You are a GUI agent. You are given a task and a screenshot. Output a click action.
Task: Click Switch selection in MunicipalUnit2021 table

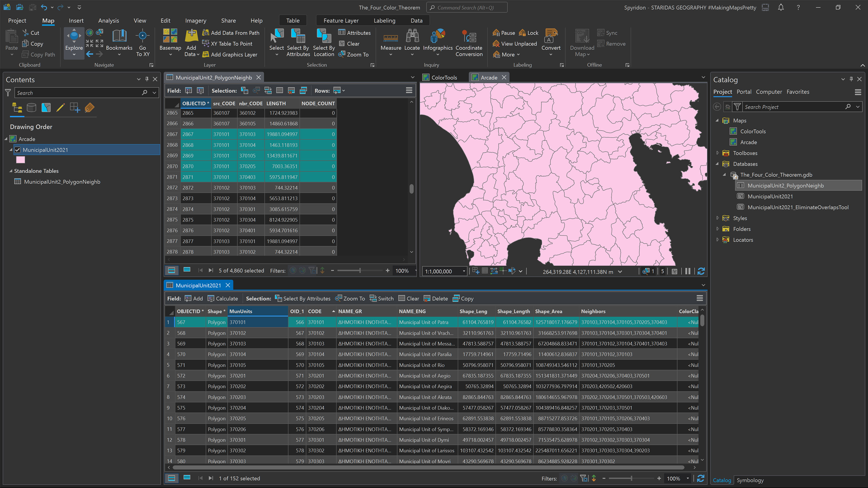pyautogui.click(x=381, y=298)
